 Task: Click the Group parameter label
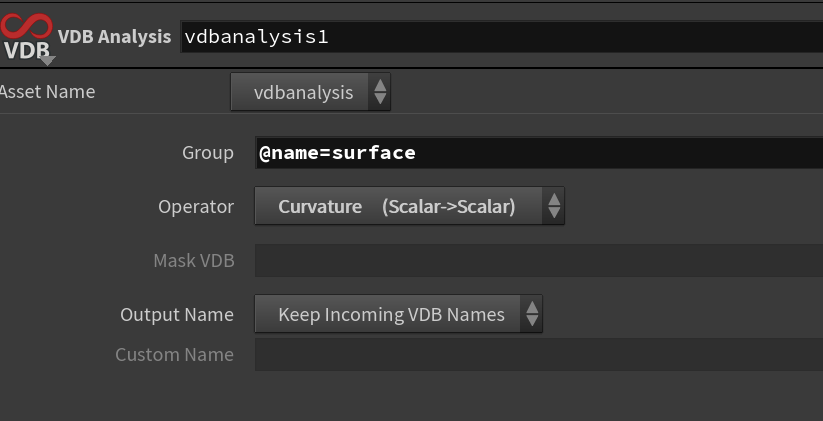pos(208,153)
